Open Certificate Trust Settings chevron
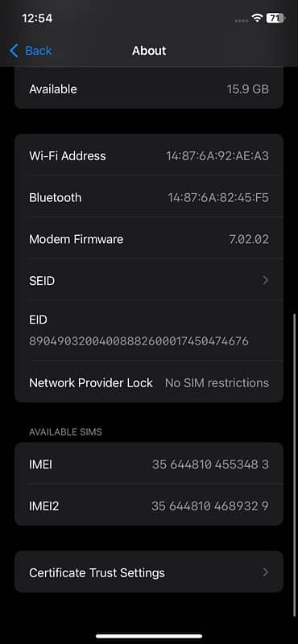This screenshot has height=644, width=298. pos(266,572)
